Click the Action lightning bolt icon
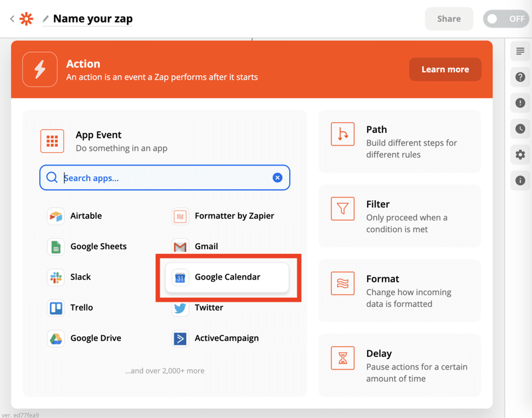The height and width of the screenshot is (418, 532). [40, 69]
